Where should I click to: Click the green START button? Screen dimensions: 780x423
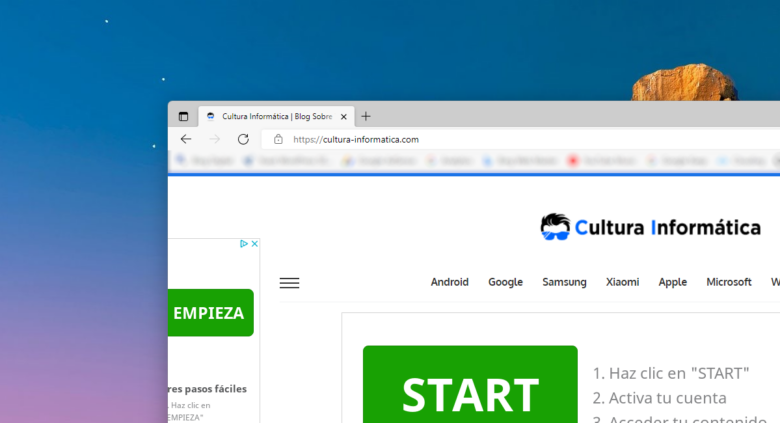pos(470,384)
